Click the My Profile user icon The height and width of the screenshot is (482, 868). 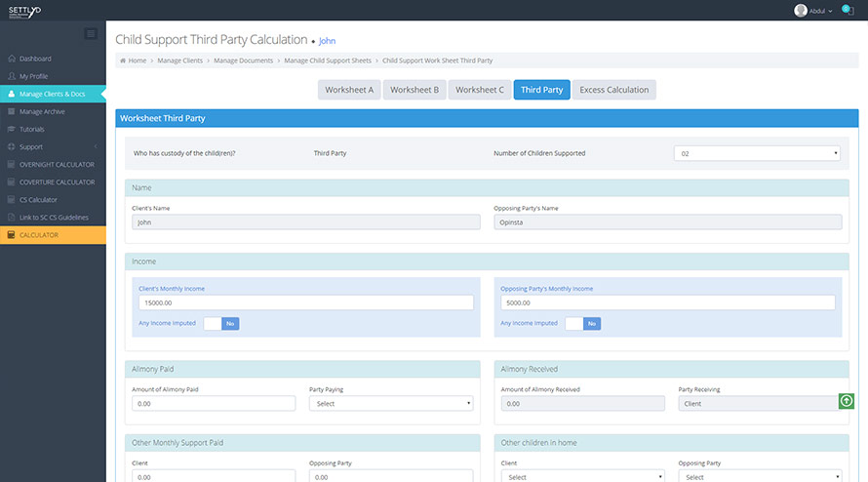coord(12,76)
